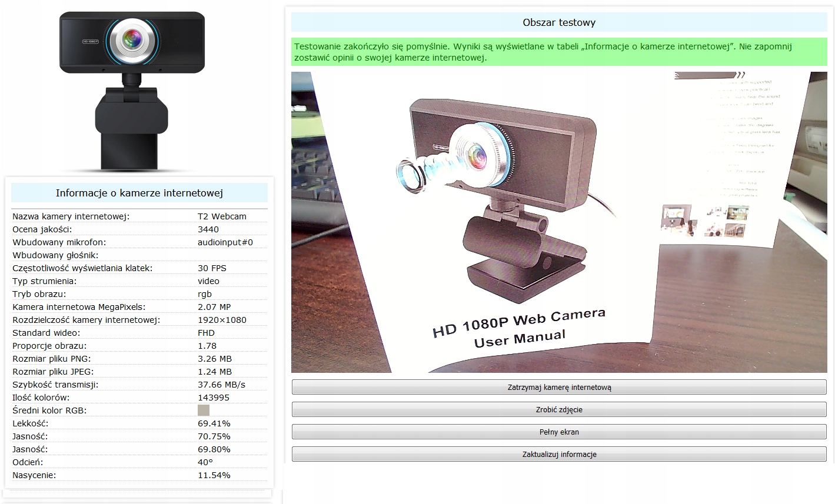Click the average RGB color swatch
Screen dimensions: 835x504
tap(204, 410)
